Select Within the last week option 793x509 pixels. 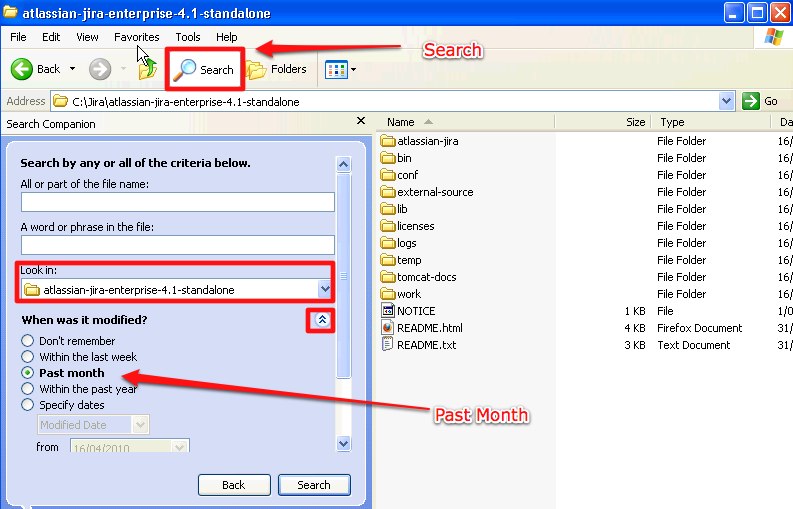[27, 357]
